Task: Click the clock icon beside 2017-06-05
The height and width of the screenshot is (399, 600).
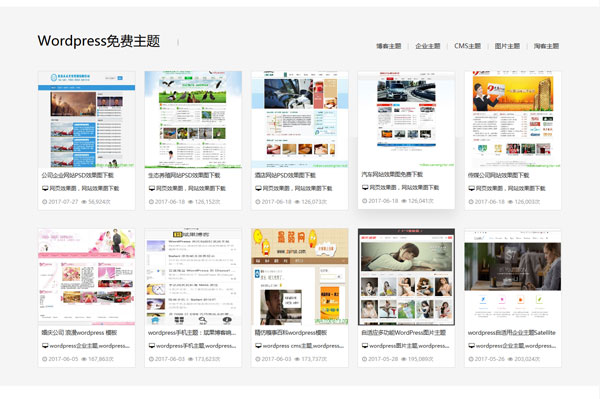Action: point(44,359)
